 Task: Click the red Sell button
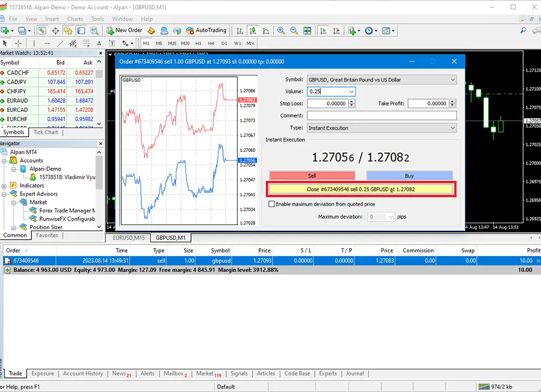click(x=312, y=176)
